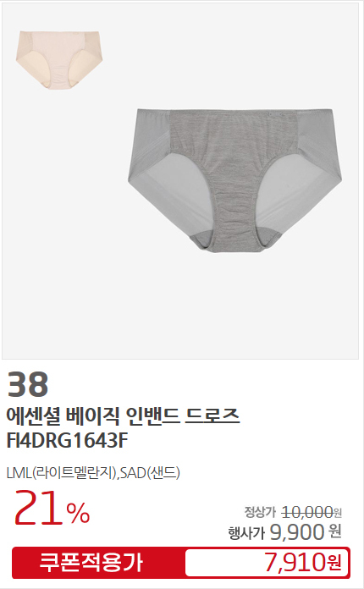Click the waistband of the gray briefs
This screenshot has height=589, width=364.
234,112
